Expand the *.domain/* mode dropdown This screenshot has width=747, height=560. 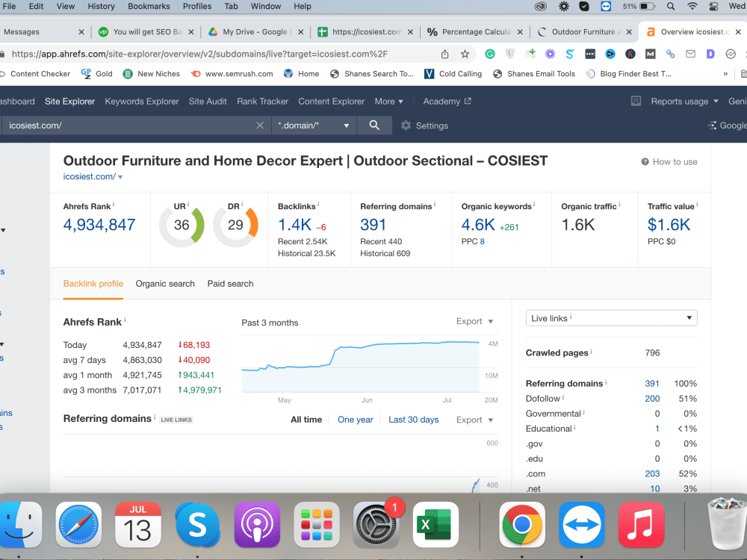coord(314,125)
